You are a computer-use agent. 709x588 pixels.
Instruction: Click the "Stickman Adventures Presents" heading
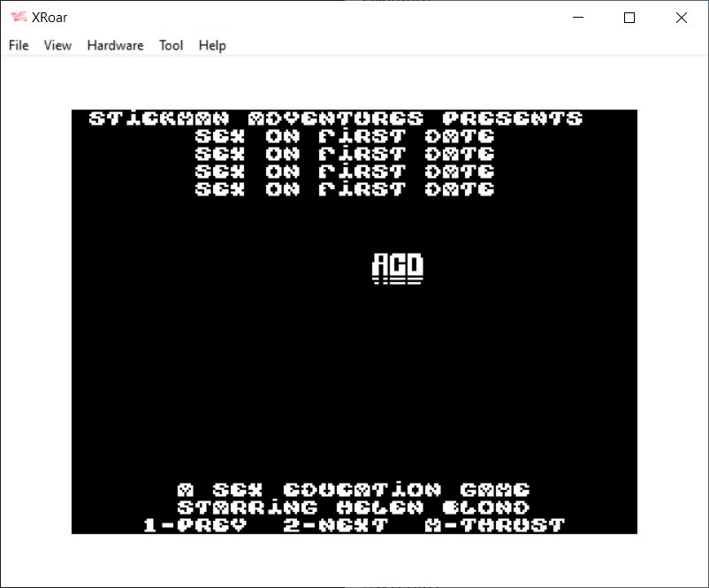click(x=336, y=118)
